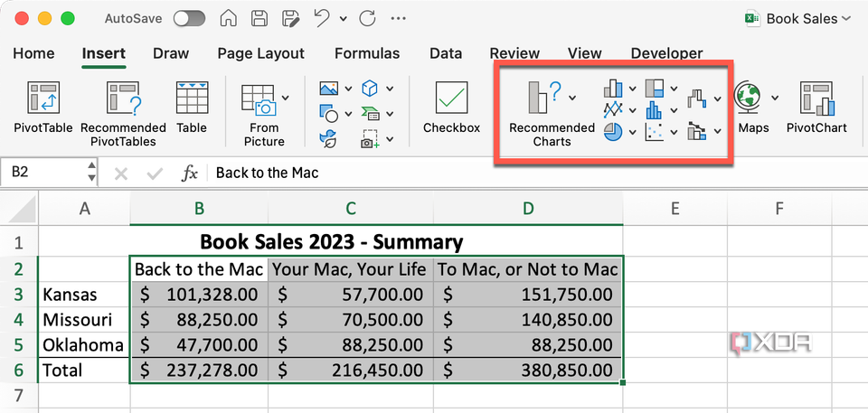Expand the column chart dropdown arrow

(x=633, y=89)
